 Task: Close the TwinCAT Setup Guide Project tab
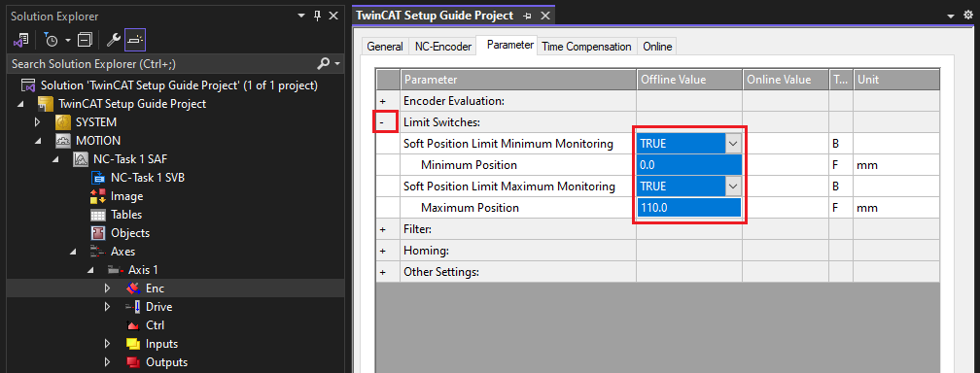click(545, 17)
